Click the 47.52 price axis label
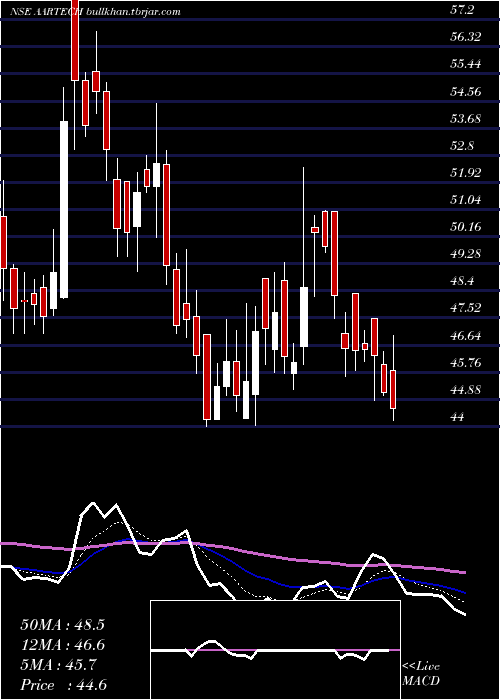Image resolution: width=500 pixels, height=700 pixels. [x=466, y=308]
